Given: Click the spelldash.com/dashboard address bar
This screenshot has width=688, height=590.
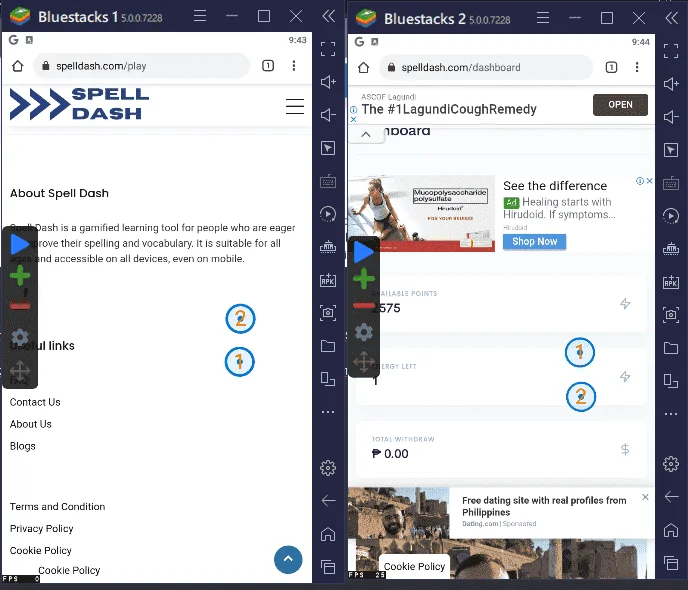Looking at the screenshot, I should pyautogui.click(x=486, y=68).
